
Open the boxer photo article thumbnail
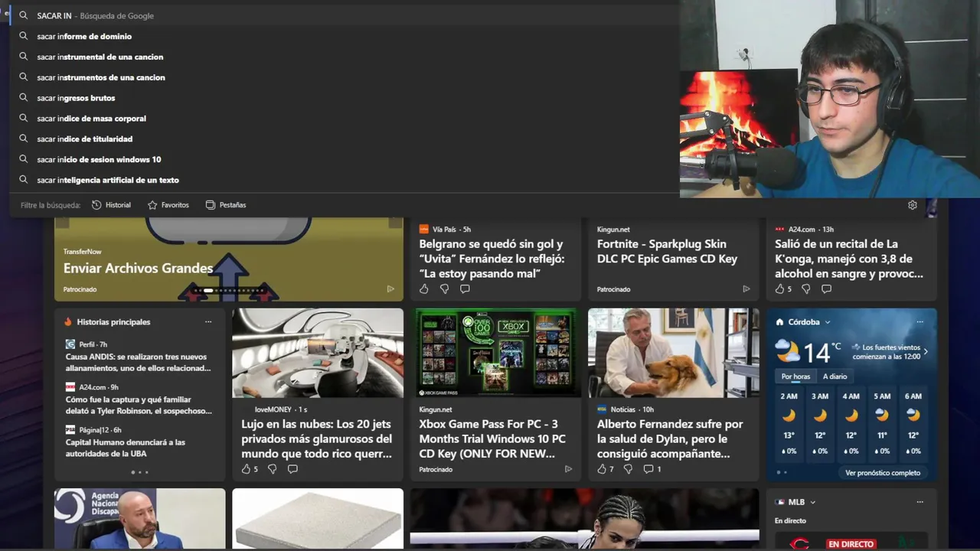pyautogui.click(x=584, y=519)
